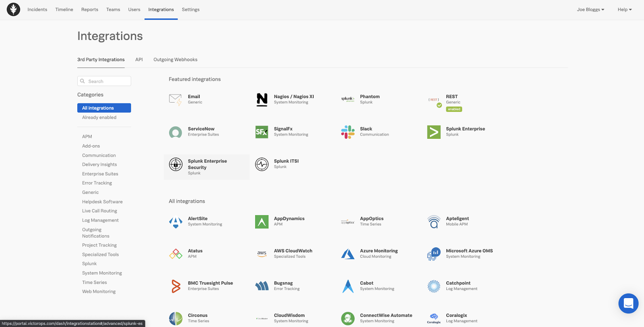Select the Integrations nav item
Viewport: 644px width, 327px height.
tap(161, 10)
